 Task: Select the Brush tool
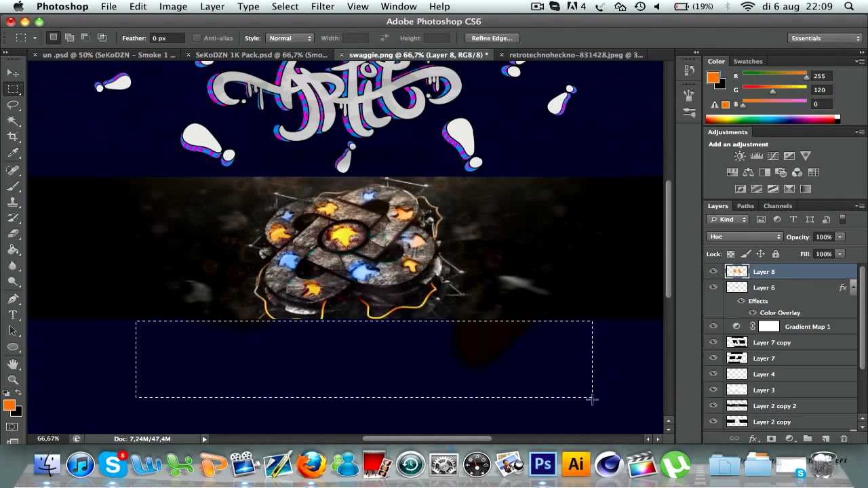[13, 186]
